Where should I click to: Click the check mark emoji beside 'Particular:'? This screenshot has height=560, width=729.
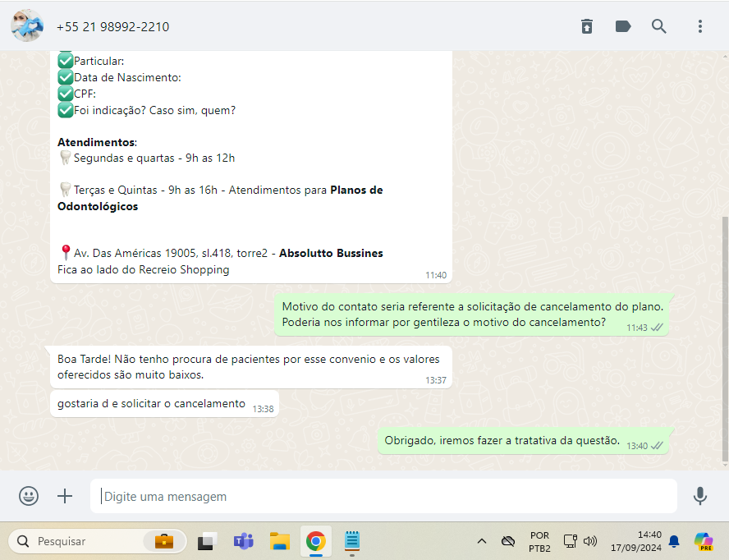point(66,61)
